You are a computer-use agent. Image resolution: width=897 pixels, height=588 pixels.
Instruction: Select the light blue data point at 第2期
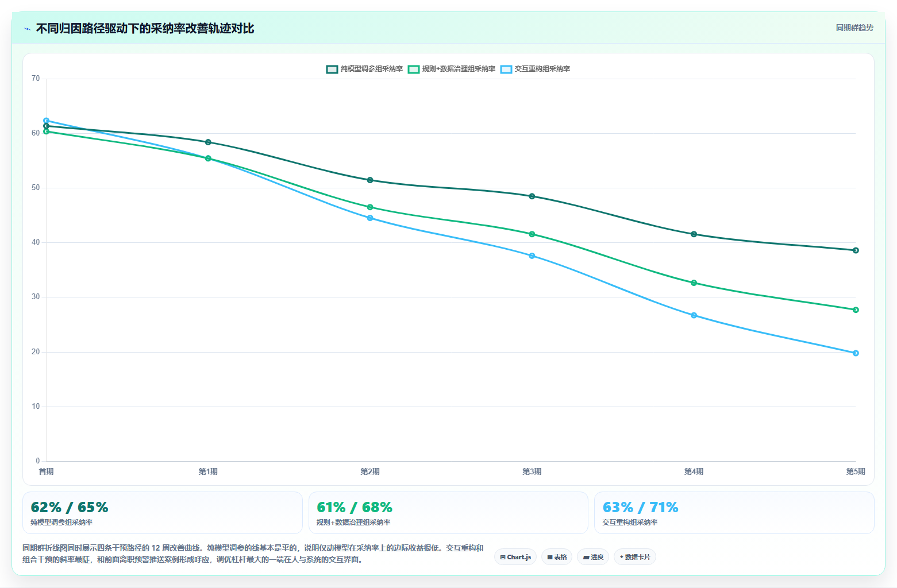tap(370, 218)
